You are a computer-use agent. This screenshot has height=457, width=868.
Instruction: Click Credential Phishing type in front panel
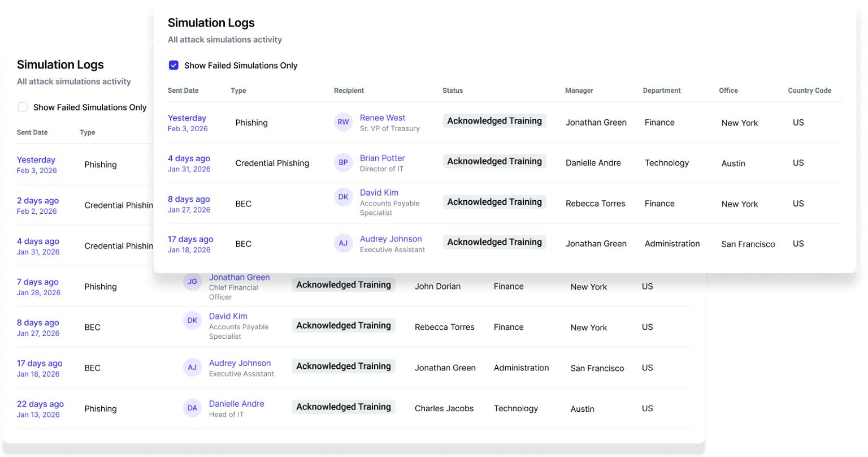pos(272,163)
